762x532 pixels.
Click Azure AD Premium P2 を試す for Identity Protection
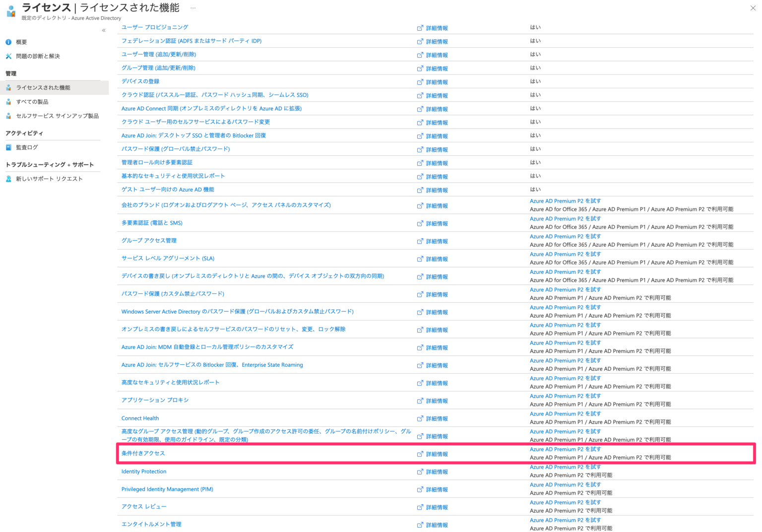(x=565, y=466)
